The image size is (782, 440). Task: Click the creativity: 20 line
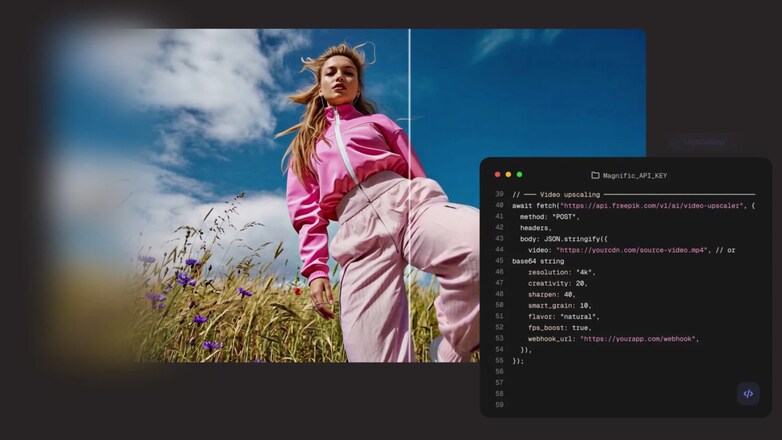(558, 283)
